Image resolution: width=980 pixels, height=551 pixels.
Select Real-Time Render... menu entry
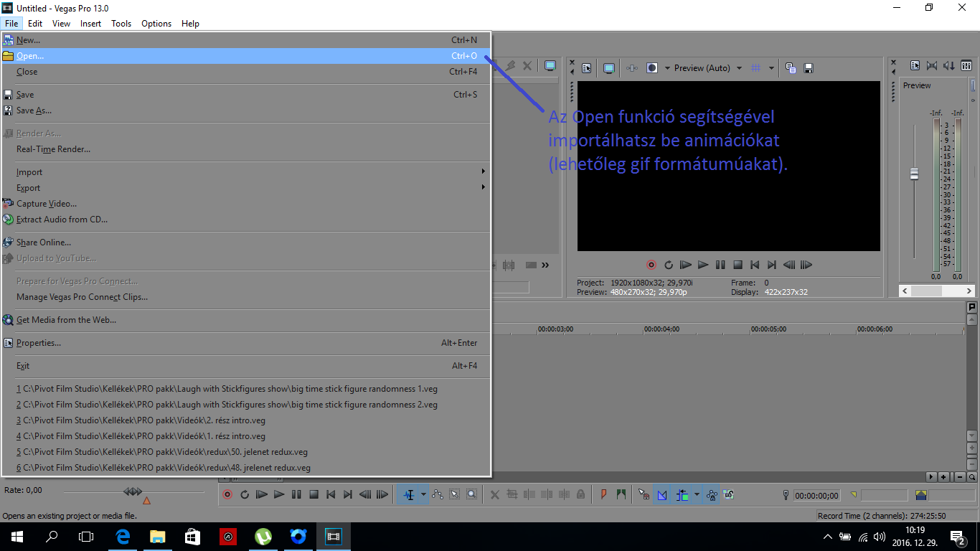point(245,149)
